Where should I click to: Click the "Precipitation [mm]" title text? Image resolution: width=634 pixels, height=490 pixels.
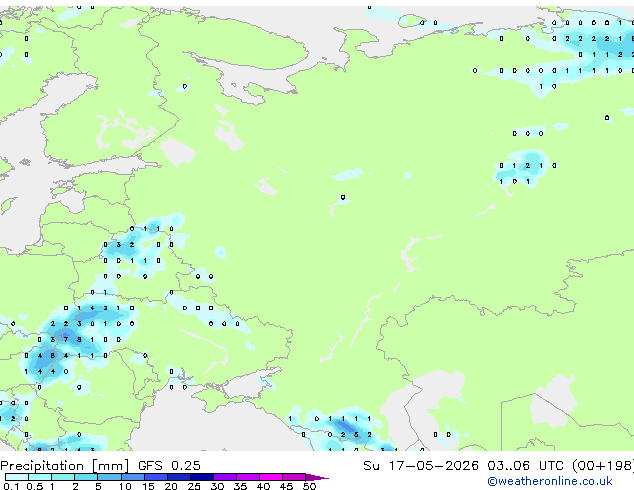pos(65,466)
